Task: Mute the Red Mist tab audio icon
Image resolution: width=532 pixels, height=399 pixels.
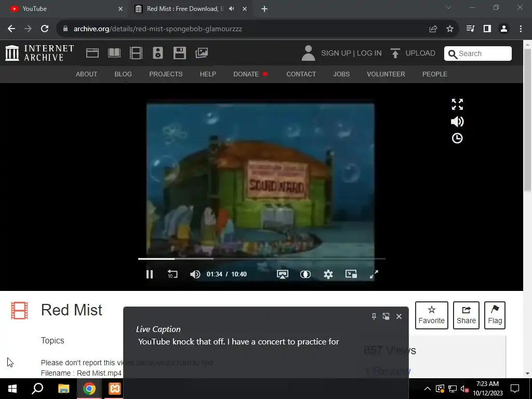Action: pyautogui.click(x=232, y=9)
